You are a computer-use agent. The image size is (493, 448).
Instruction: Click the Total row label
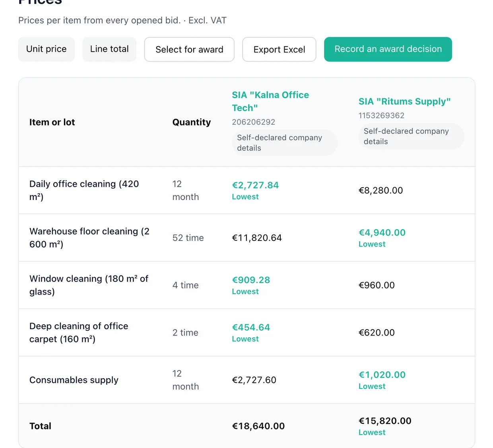40,426
